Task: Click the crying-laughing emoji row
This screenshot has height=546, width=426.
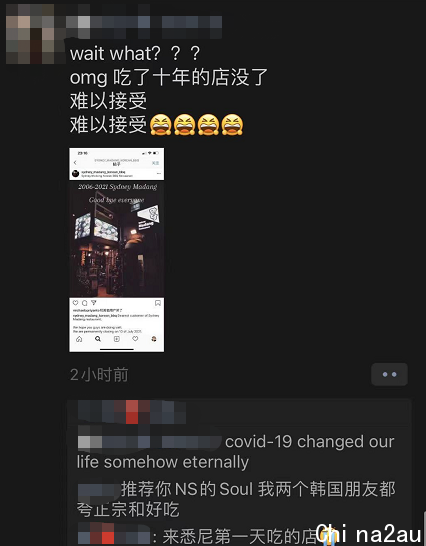Action: [x=196, y=125]
